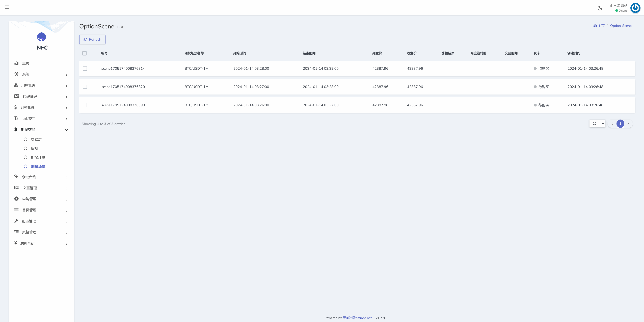Click the 主页 breadcrumb link

pyautogui.click(x=601, y=26)
